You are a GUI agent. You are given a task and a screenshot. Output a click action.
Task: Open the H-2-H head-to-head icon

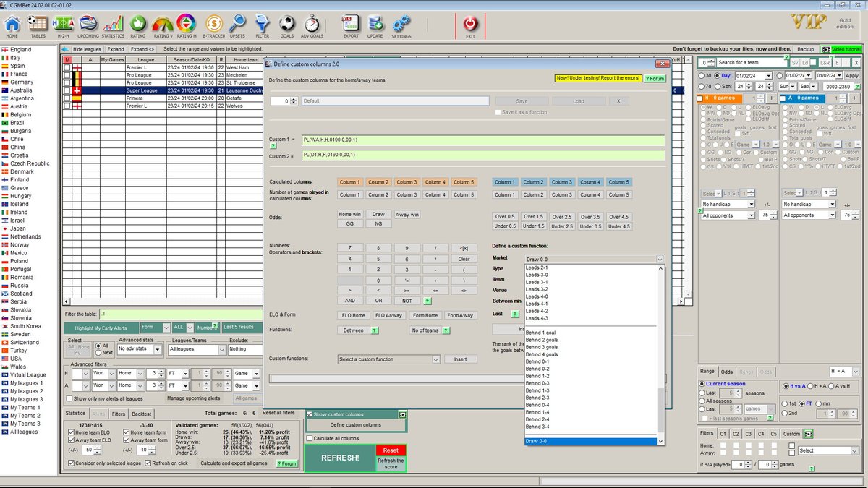[63, 26]
